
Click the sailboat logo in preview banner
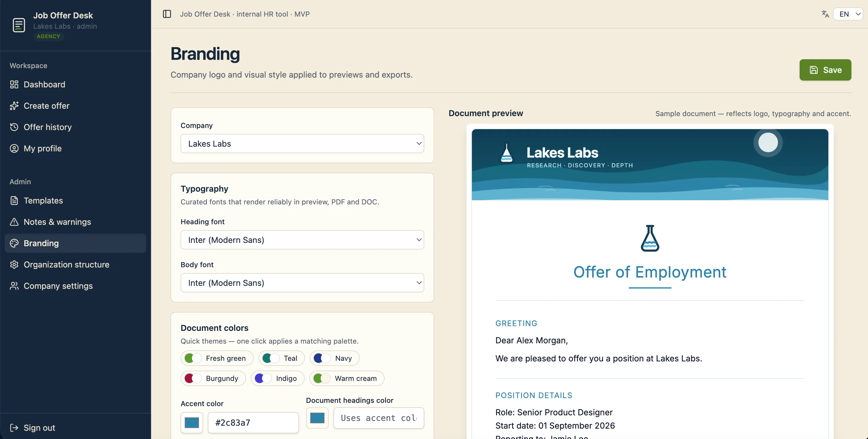click(x=507, y=153)
